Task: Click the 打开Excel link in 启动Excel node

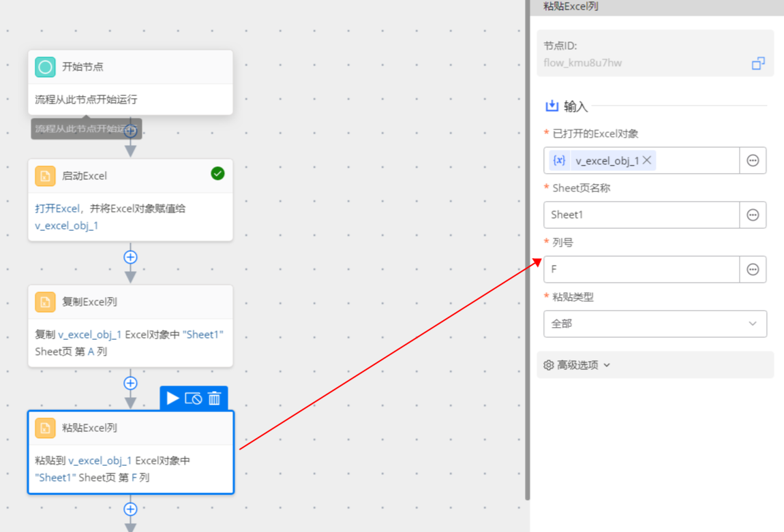Action: (57, 208)
